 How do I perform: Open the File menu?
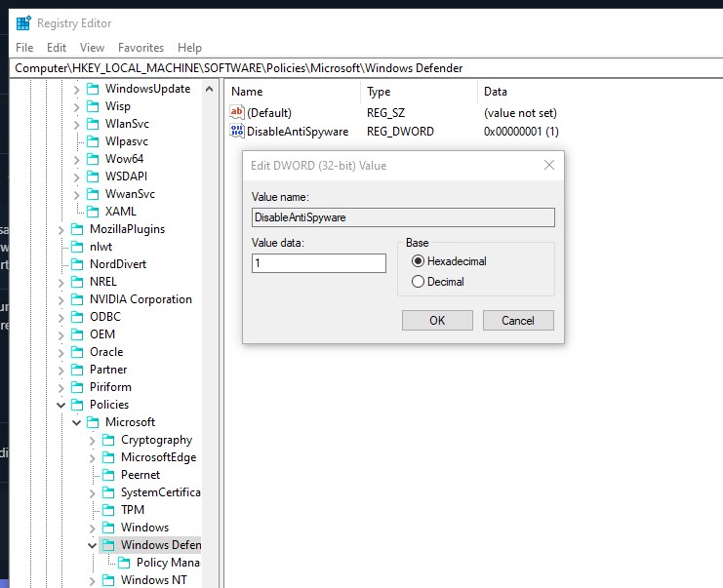[24, 48]
